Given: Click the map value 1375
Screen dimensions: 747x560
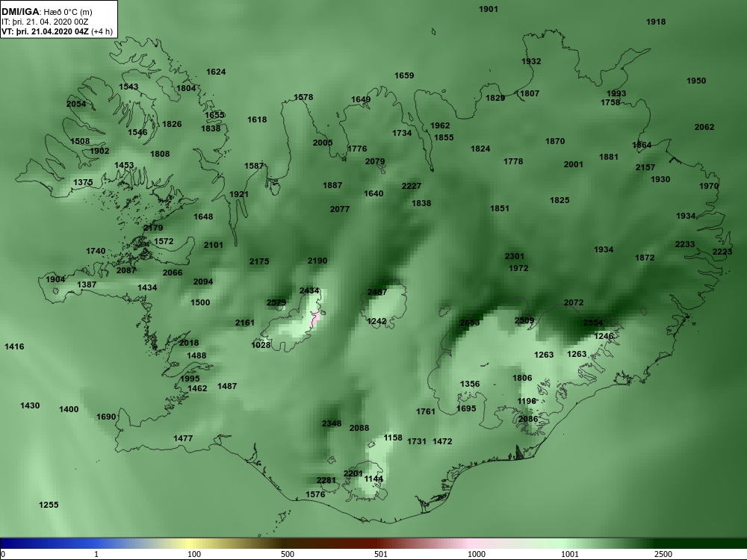Looking at the screenshot, I should 83,182.
